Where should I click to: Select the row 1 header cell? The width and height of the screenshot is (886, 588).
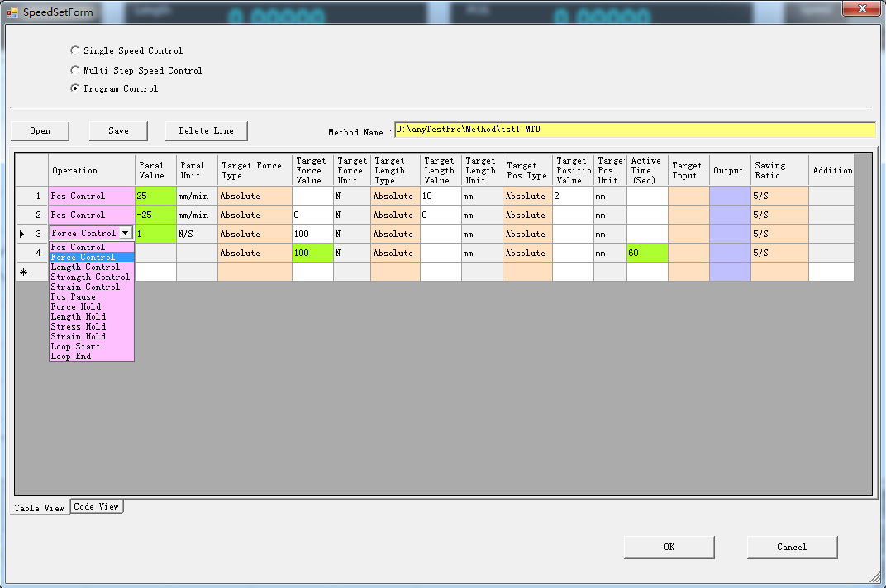pyautogui.click(x=31, y=197)
